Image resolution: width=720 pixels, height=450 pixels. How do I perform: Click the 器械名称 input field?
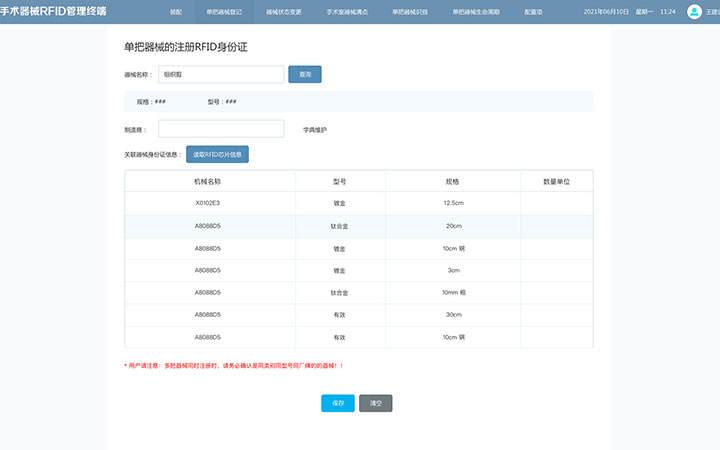click(221, 74)
